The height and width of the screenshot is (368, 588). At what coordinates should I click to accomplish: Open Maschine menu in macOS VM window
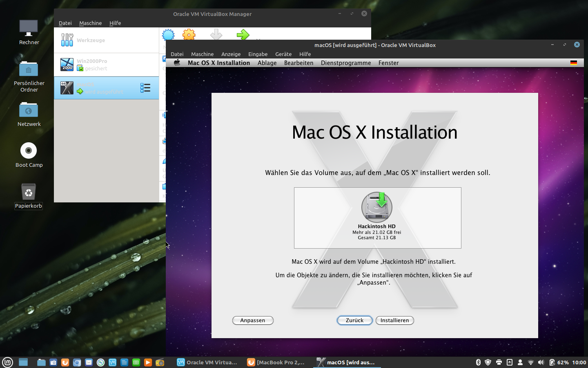pos(203,54)
